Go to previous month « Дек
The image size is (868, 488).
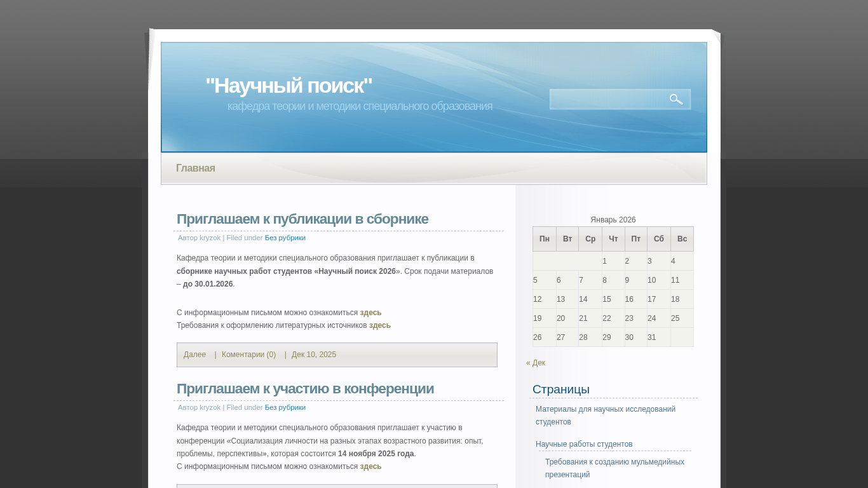pyautogui.click(x=535, y=363)
